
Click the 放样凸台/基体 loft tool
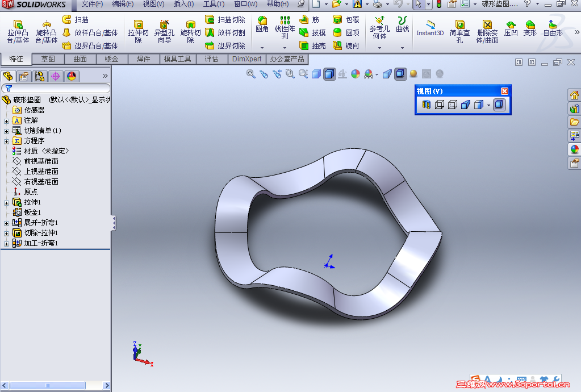point(90,32)
